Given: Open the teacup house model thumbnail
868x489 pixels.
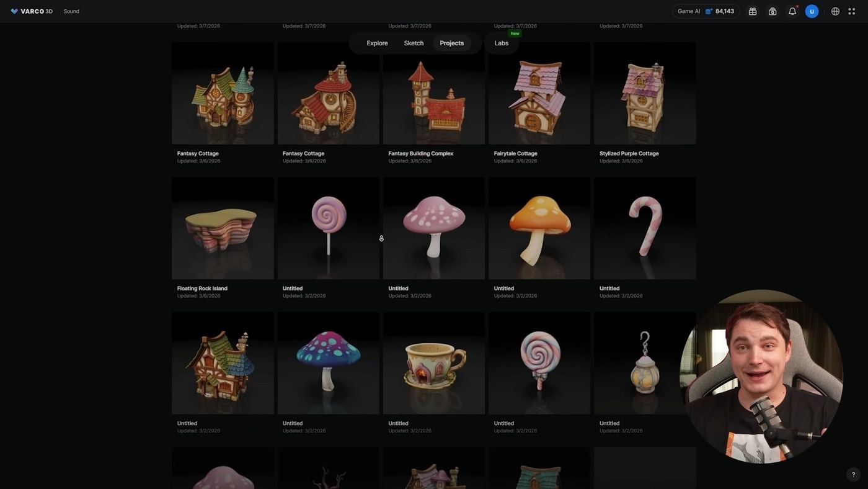Looking at the screenshot, I should 433,363.
